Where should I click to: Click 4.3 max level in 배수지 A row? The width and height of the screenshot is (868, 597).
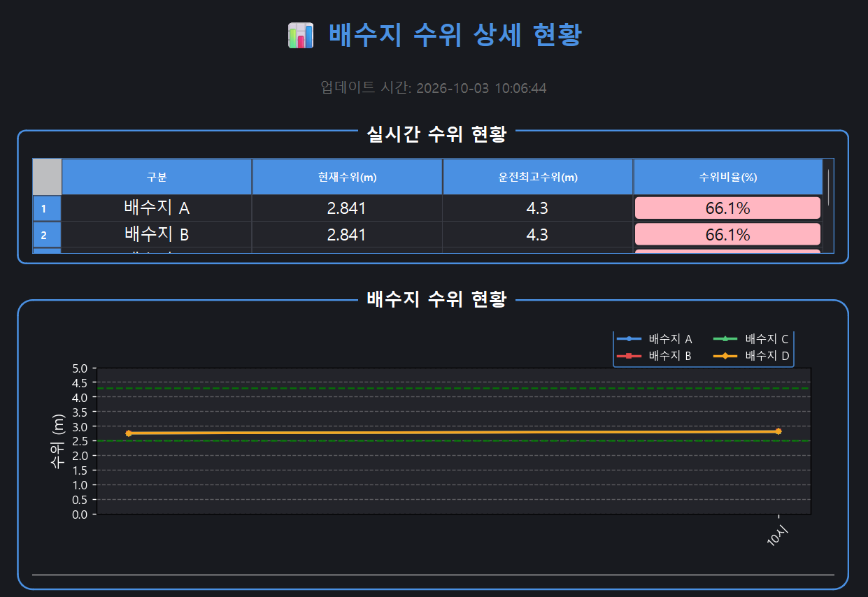coord(538,208)
